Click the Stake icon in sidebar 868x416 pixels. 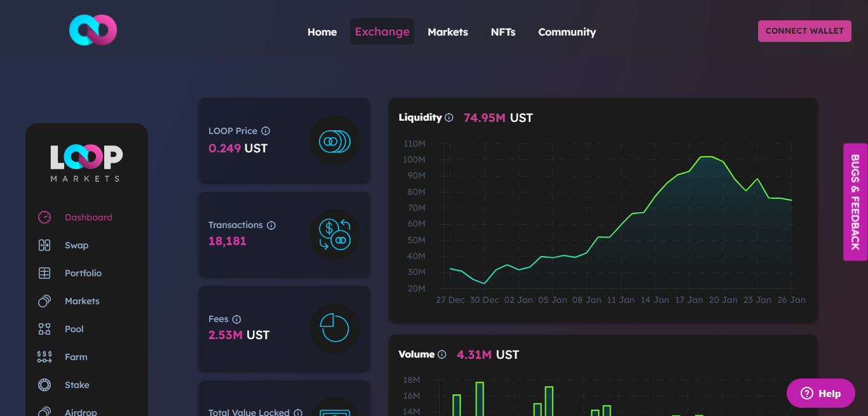tap(44, 385)
